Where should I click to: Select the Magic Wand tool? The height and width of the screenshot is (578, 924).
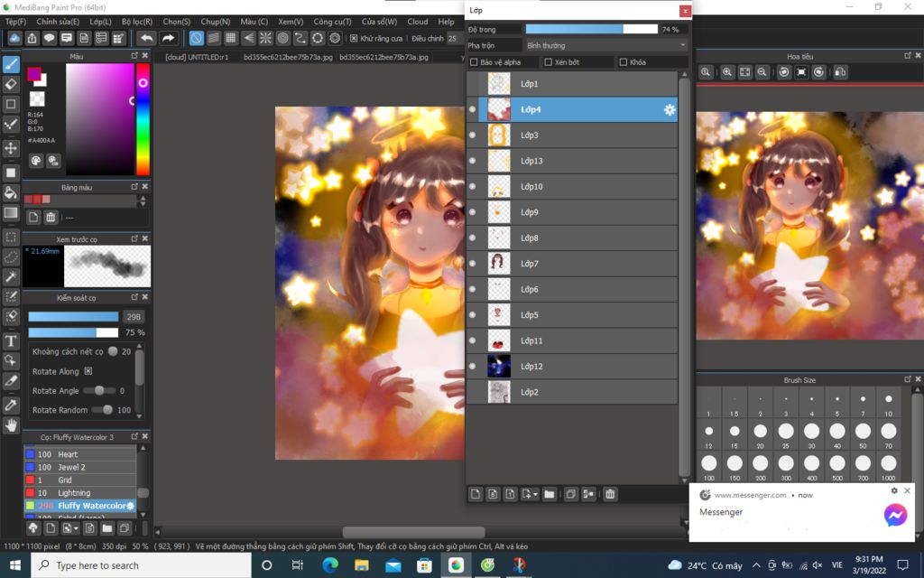[11, 276]
